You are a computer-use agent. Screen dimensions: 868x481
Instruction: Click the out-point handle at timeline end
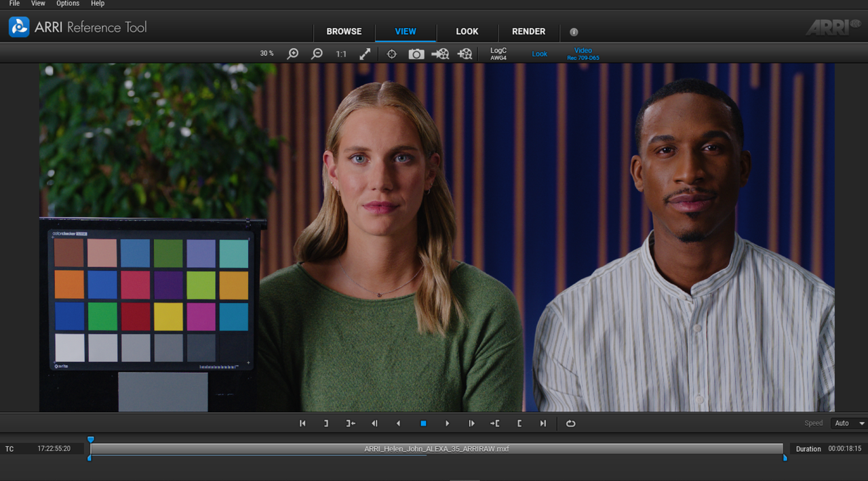[785, 458]
